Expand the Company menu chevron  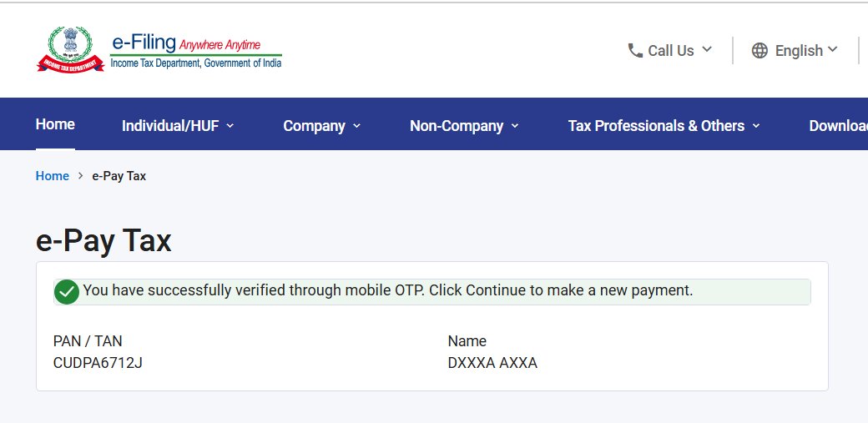(356, 126)
